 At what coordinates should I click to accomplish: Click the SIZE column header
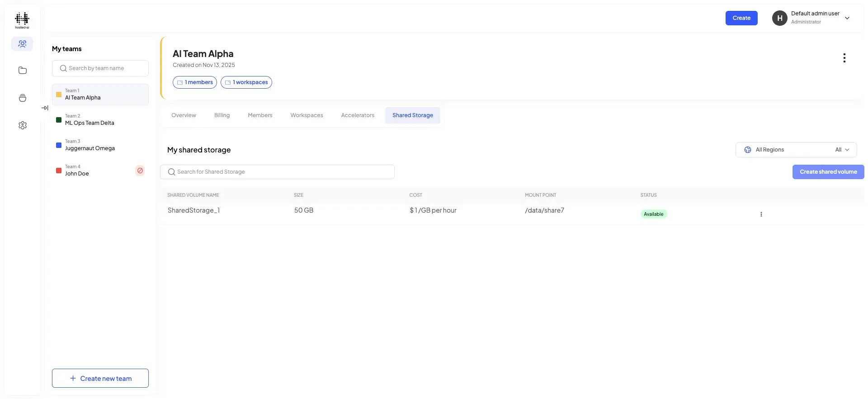point(298,195)
